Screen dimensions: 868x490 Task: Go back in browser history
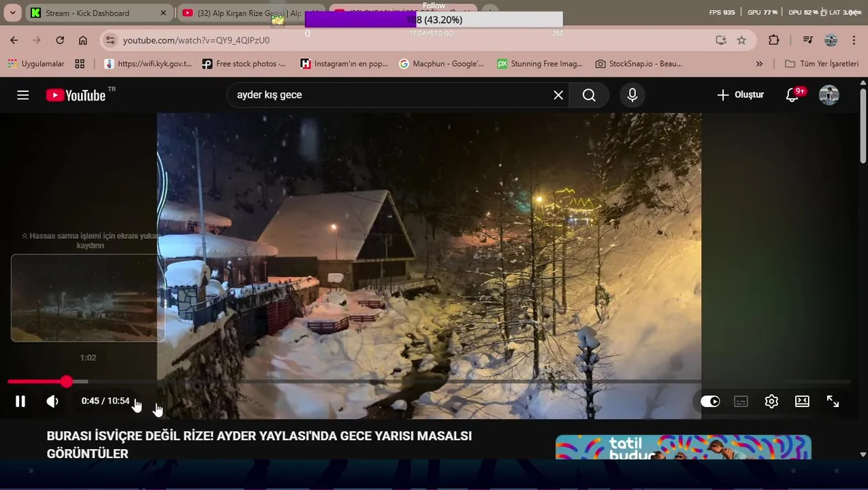point(14,40)
